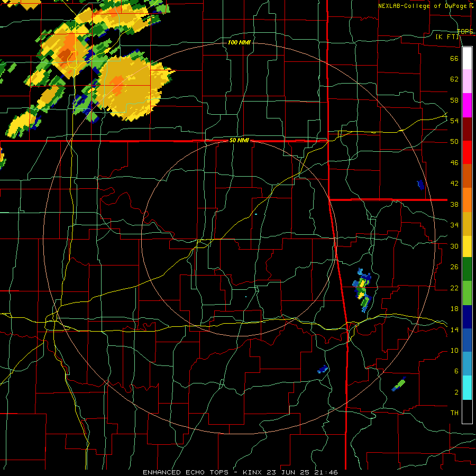Click the "10" scale value
The width and height of the screenshot is (476, 476).
coord(454,351)
